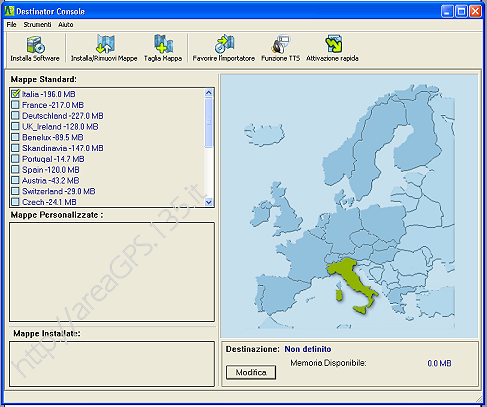The height and width of the screenshot is (407, 487).
Task: Enable the Spain map checkbox
Action: (15, 170)
